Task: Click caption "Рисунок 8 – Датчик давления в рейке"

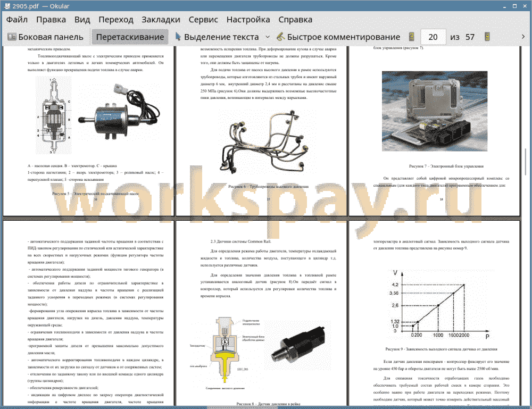Action: 268,404
